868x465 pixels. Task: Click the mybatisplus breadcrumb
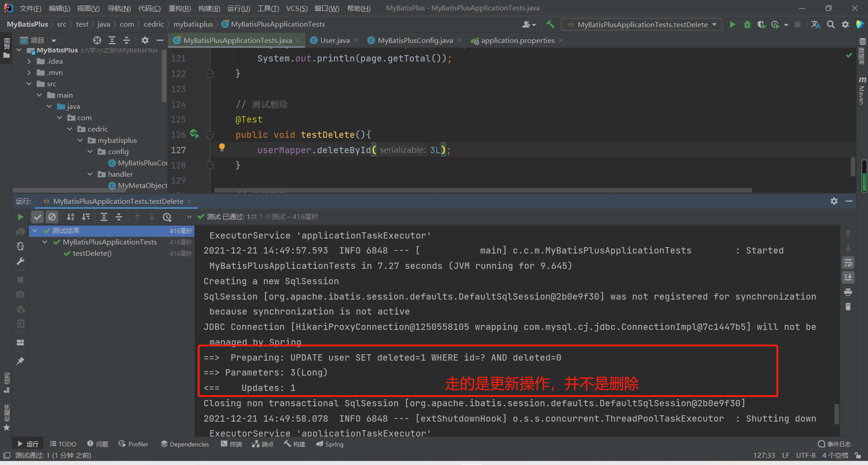(x=193, y=24)
